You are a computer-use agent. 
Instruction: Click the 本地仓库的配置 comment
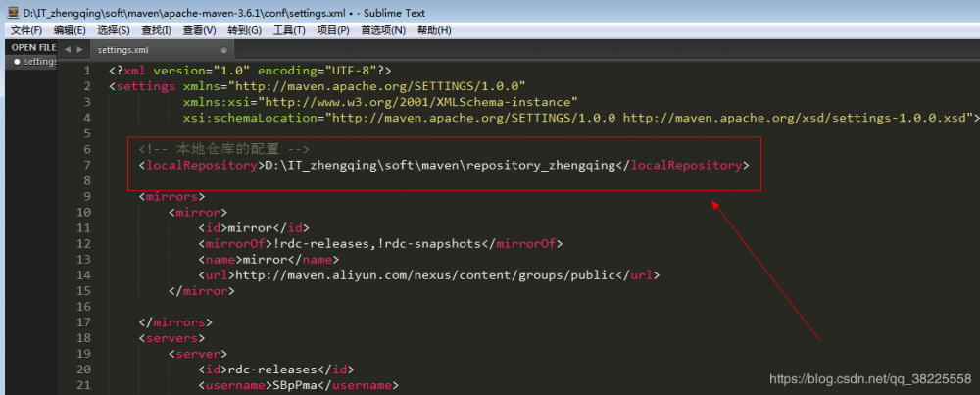[x=223, y=149]
